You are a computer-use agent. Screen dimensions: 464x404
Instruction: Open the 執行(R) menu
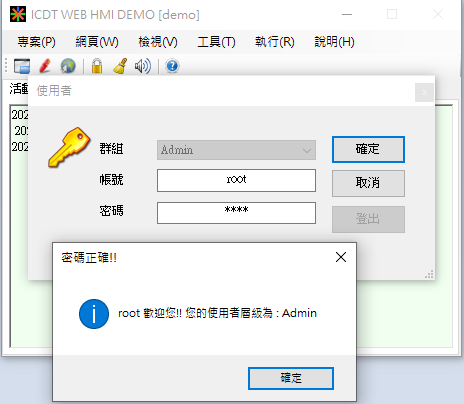[275, 42]
